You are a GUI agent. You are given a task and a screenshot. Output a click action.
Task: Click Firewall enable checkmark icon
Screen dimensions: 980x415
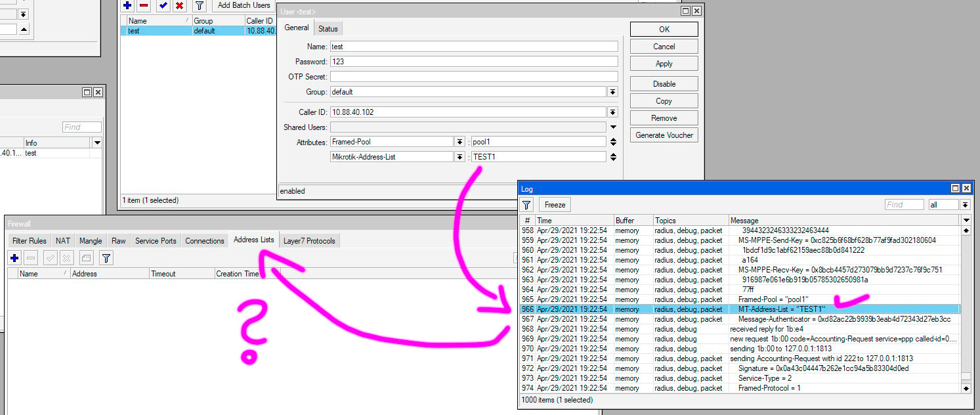coord(50,258)
